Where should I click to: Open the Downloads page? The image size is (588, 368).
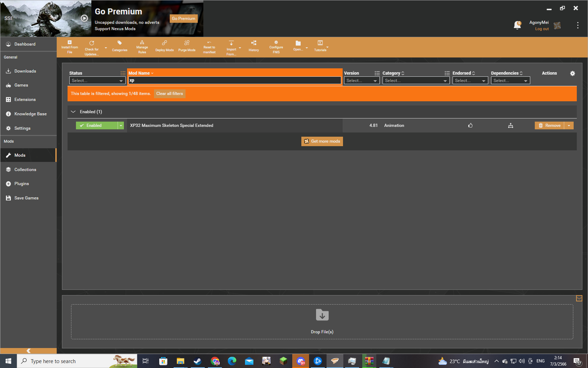tap(28, 71)
